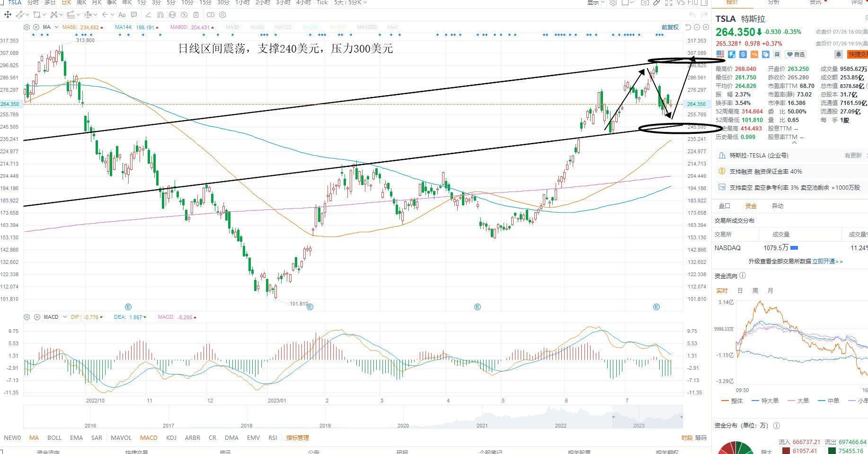Click the orange chart trend icon
Viewport: 868px width, 454px height.
(x=754, y=54)
